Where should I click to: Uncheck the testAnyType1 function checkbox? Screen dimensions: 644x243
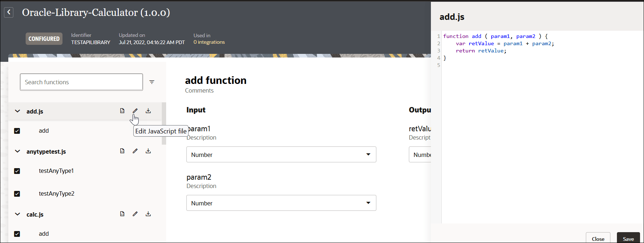tap(17, 171)
